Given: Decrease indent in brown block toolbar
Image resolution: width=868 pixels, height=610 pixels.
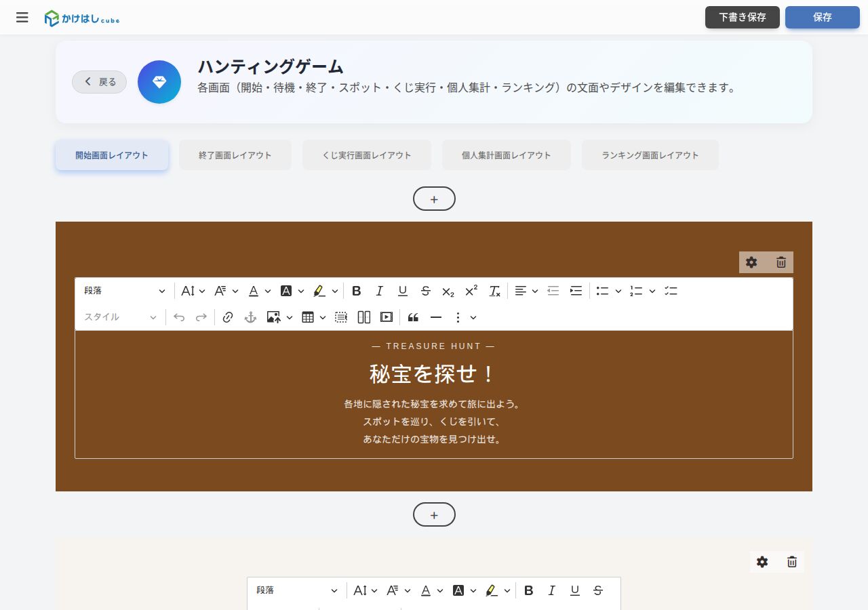Looking at the screenshot, I should point(553,291).
